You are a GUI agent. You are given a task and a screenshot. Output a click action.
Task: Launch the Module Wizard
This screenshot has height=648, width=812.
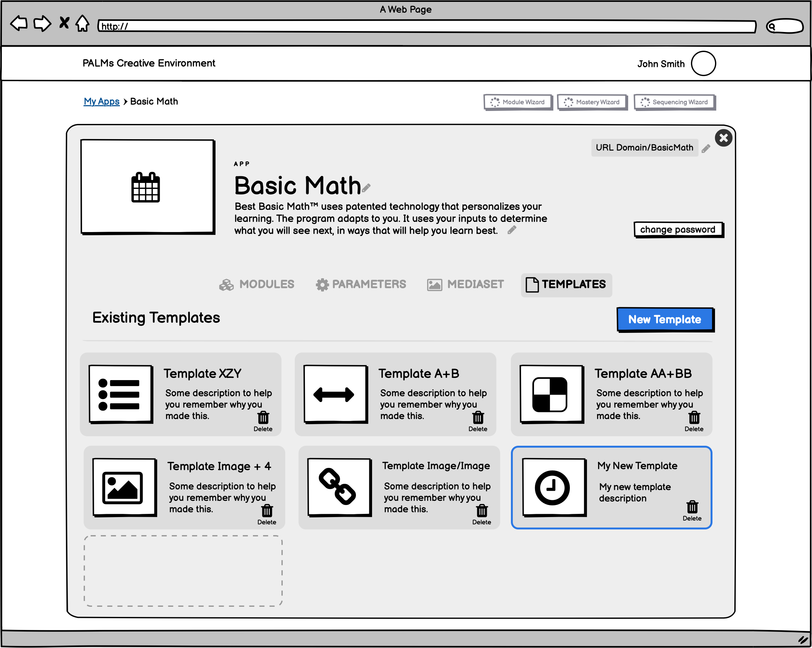[518, 102]
